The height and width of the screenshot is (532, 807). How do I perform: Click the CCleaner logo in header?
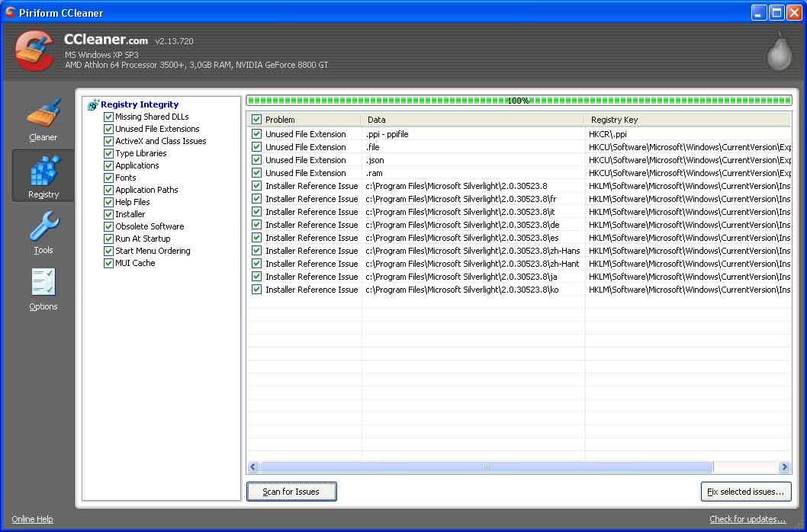35,50
